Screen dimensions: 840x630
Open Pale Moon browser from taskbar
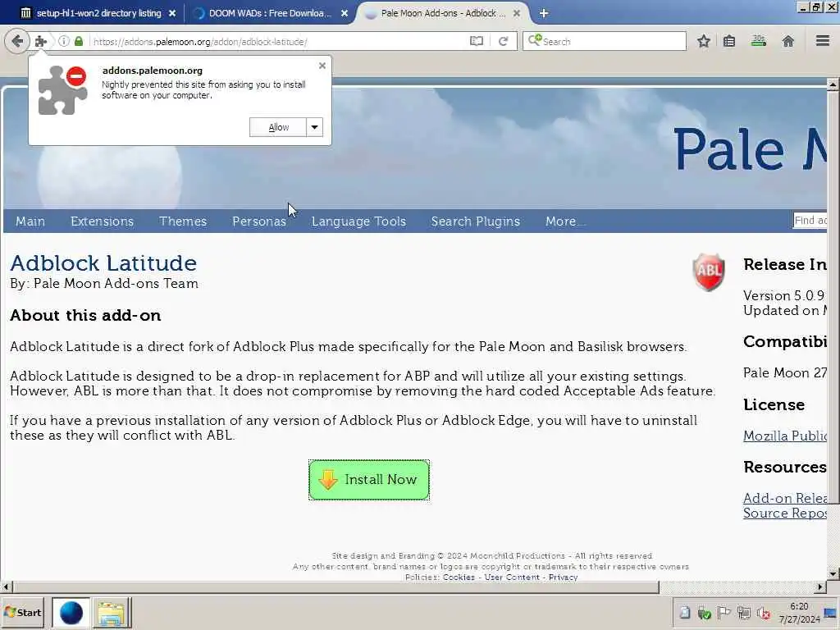pos(71,613)
